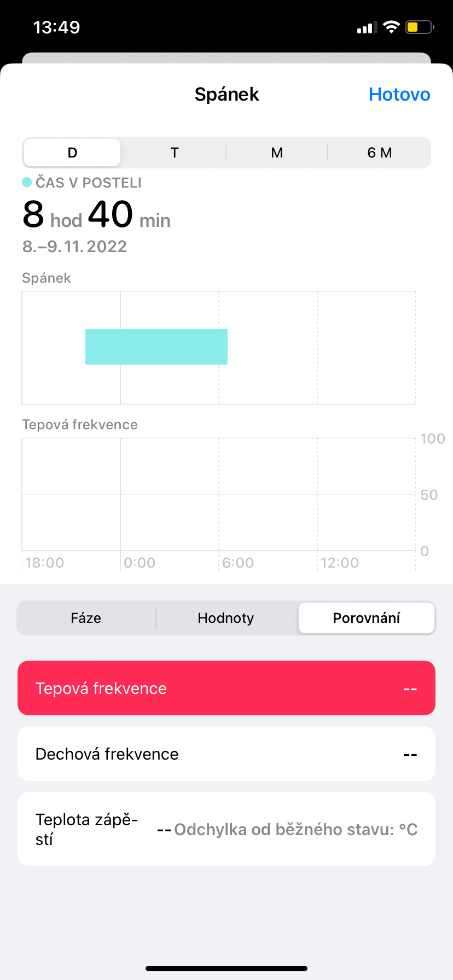
Task: Tap the cyan sleep bar in chart
Action: pyautogui.click(x=156, y=347)
